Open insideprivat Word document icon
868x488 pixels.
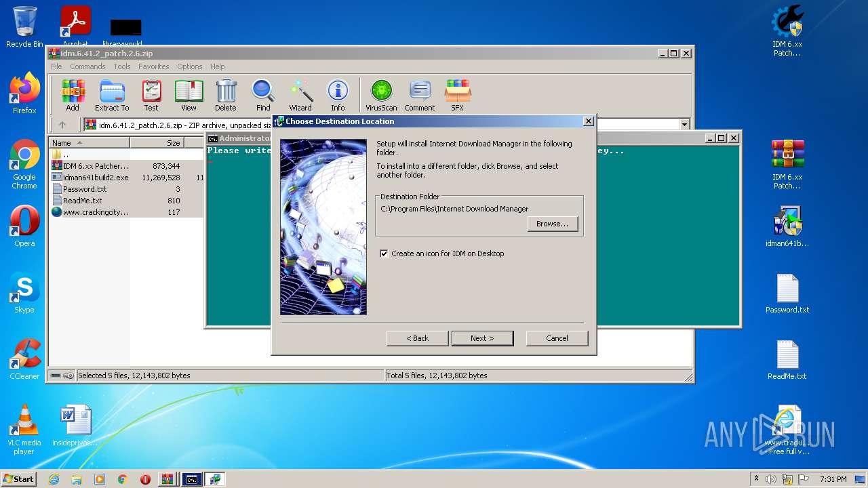75,426
